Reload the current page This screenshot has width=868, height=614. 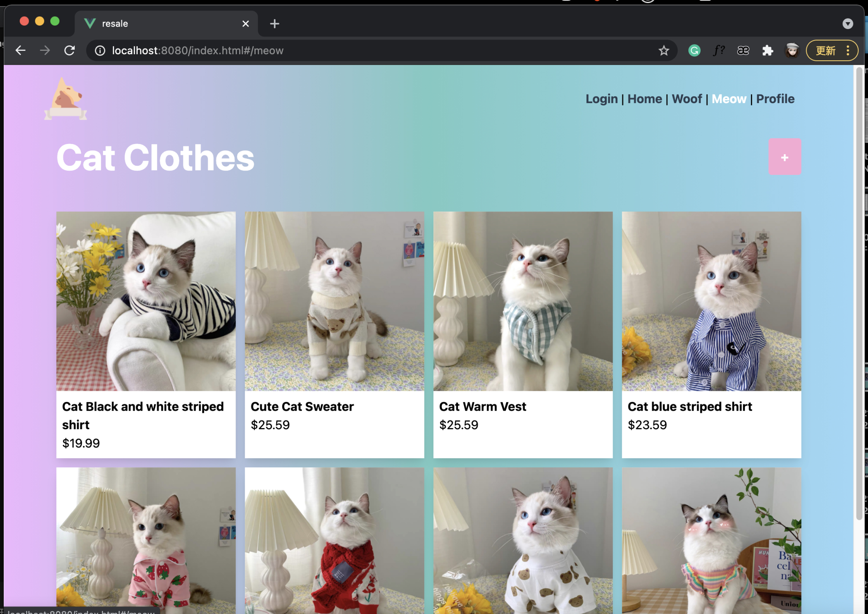click(x=70, y=50)
